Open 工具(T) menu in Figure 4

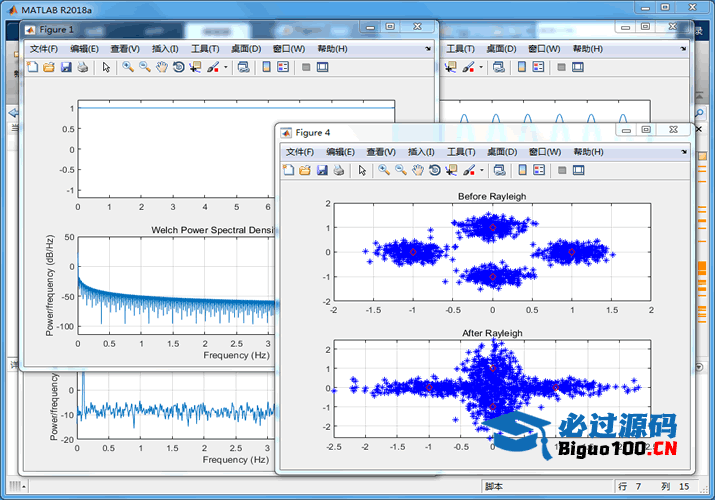pos(461,152)
